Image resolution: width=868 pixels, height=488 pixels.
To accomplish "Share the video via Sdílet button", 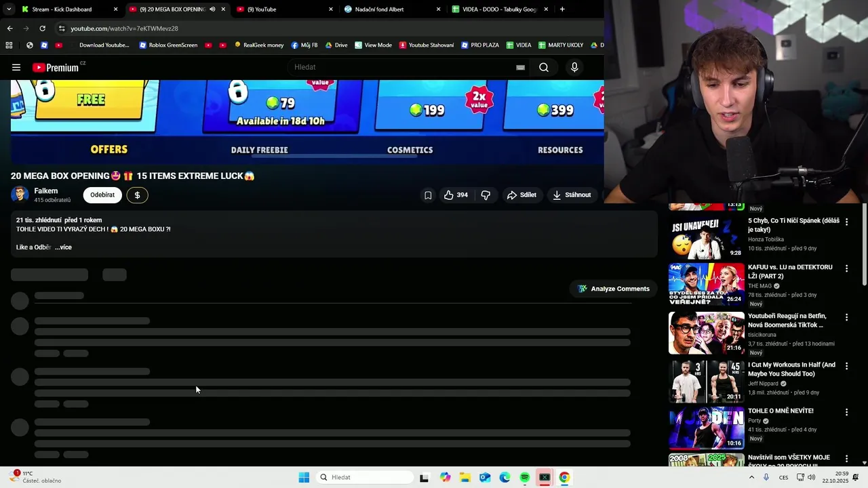I will coord(521,195).
